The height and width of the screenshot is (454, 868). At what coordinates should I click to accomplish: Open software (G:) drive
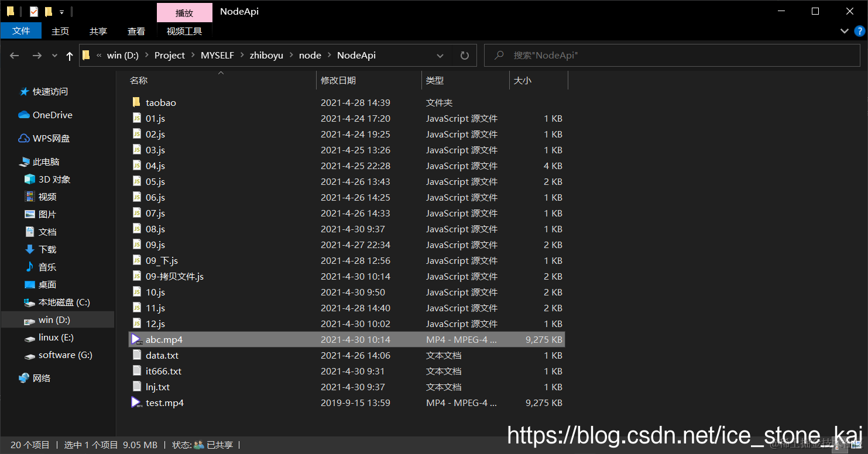coord(58,355)
